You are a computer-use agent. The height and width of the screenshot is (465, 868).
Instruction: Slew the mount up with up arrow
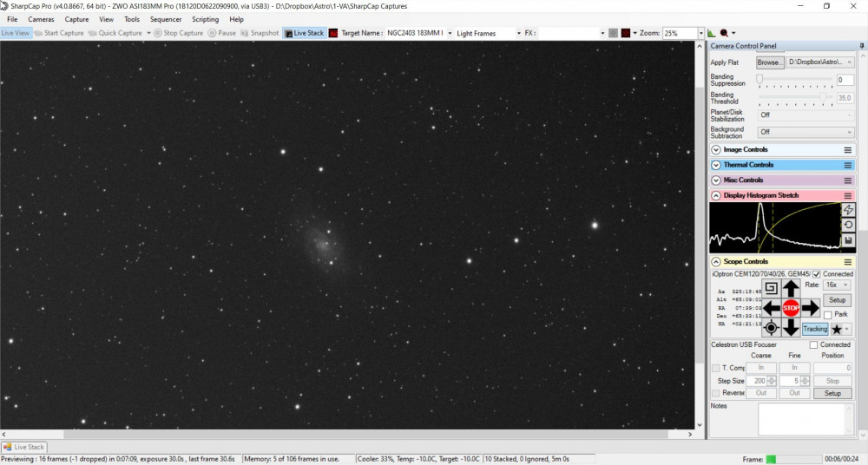click(791, 288)
